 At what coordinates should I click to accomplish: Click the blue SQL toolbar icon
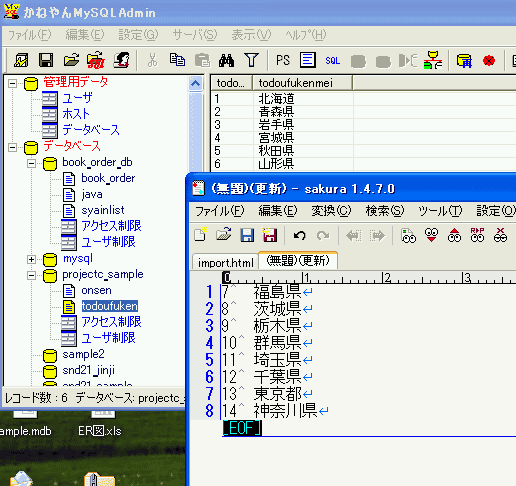pos(333,60)
